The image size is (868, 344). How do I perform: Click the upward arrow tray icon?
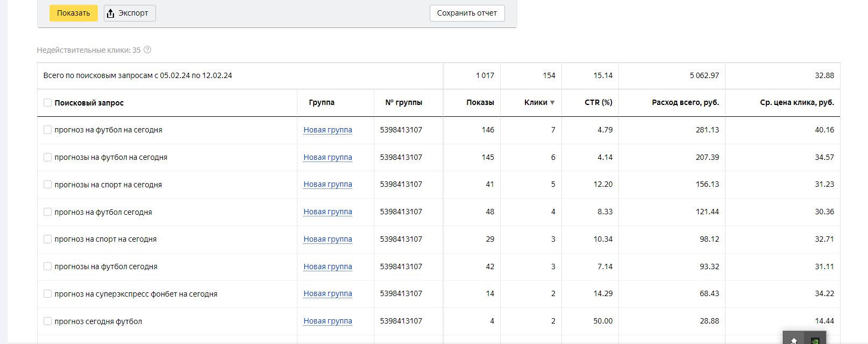coord(794,340)
